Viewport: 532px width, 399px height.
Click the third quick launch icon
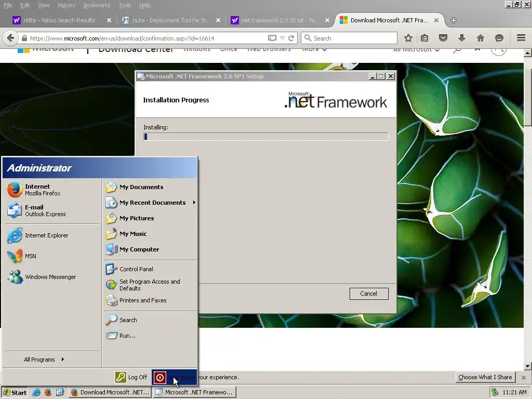[60, 392]
